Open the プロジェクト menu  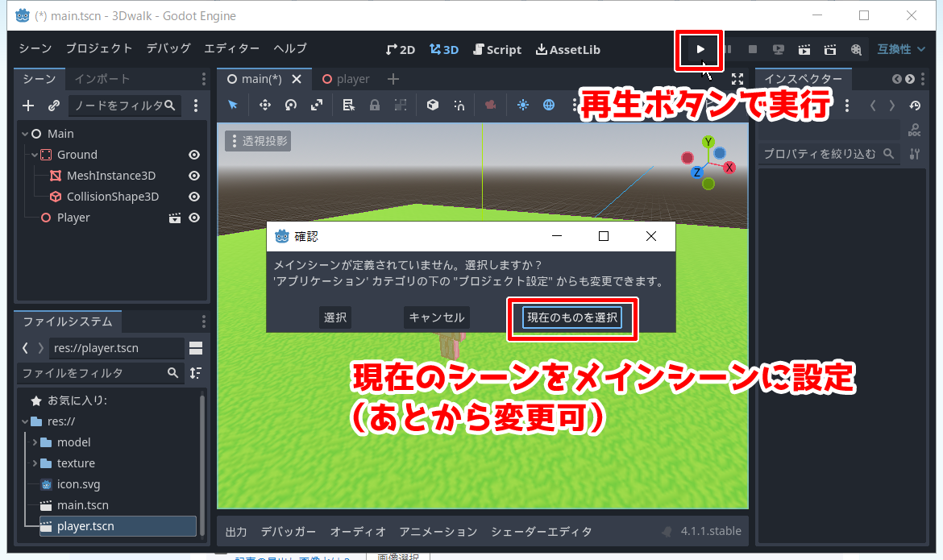99,48
